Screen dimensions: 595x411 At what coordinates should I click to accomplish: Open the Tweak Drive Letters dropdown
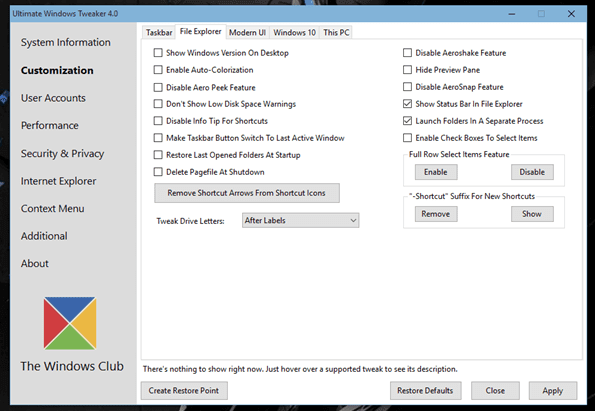click(301, 220)
